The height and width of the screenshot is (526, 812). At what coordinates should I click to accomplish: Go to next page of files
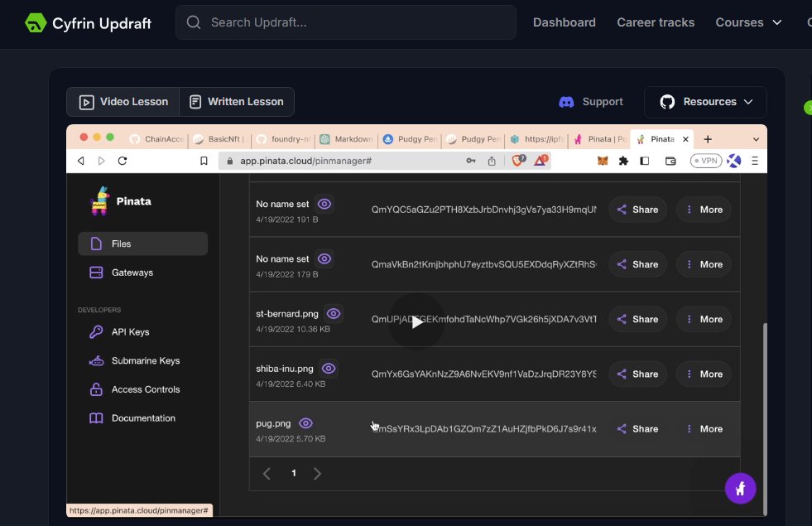point(317,473)
